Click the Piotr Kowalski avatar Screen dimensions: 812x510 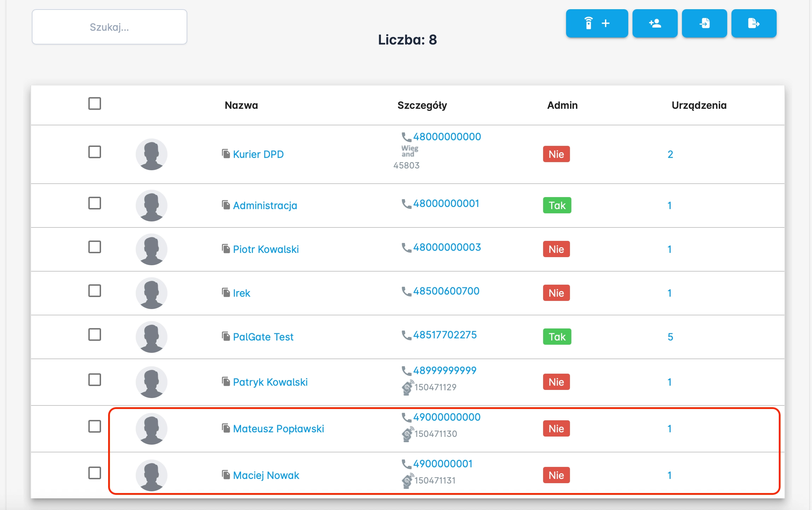(152, 249)
